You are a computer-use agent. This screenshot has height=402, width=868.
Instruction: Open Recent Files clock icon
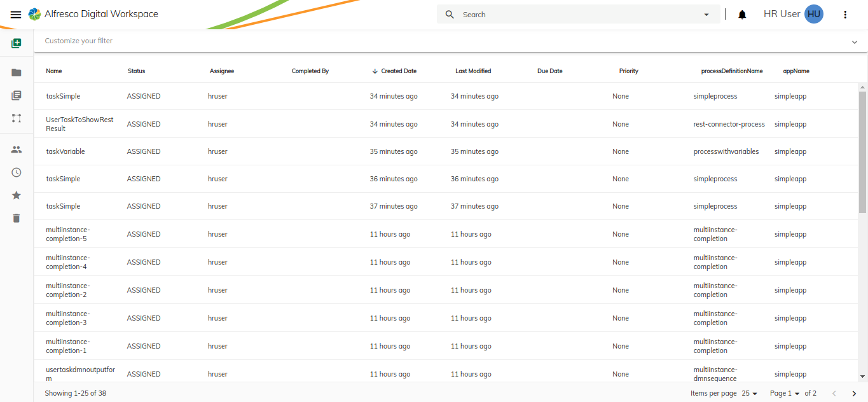(x=17, y=172)
